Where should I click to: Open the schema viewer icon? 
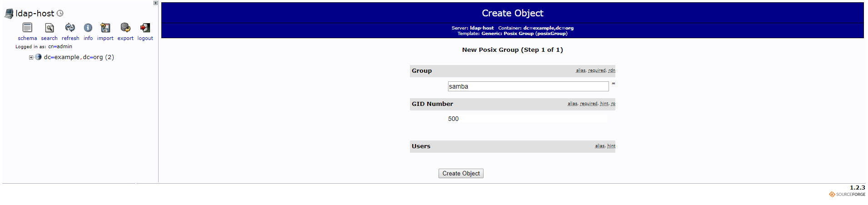coord(27,28)
